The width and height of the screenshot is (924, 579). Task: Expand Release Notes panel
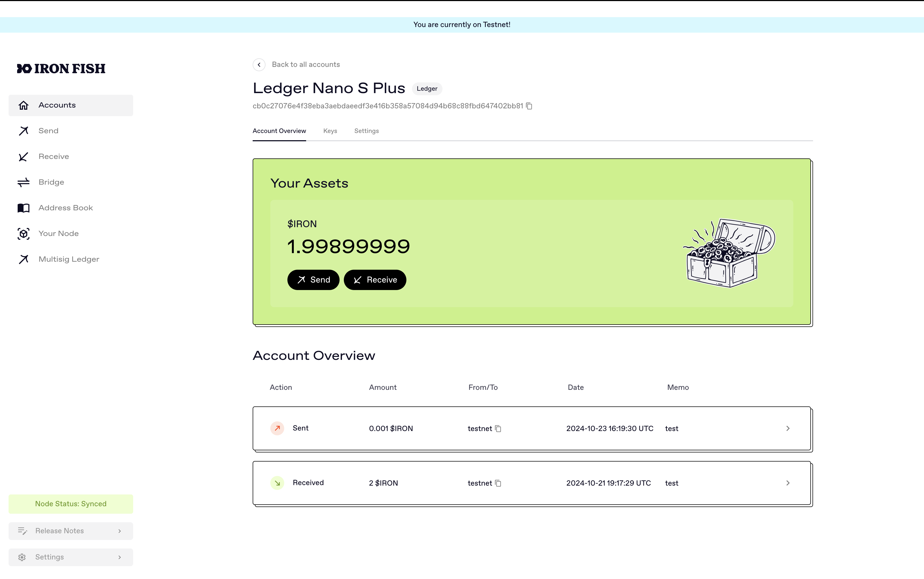(x=71, y=531)
